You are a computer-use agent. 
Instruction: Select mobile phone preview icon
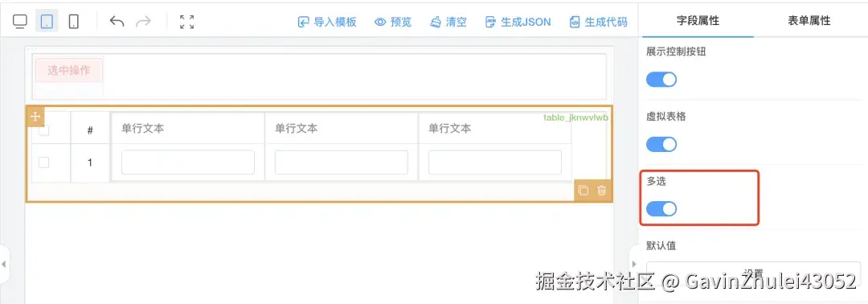click(73, 22)
